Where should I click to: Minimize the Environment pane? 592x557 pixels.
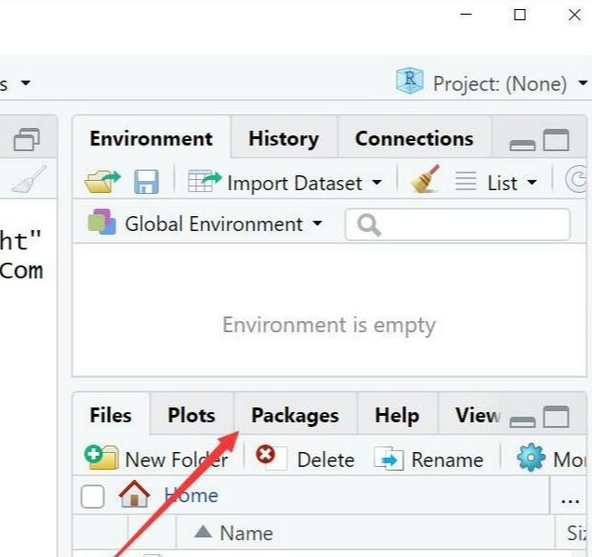522,145
